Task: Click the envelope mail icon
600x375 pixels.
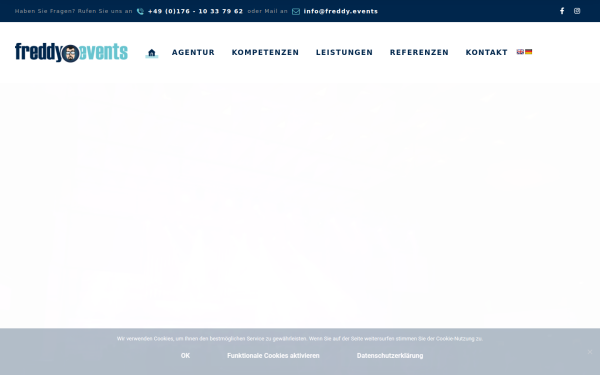Action: [296, 11]
